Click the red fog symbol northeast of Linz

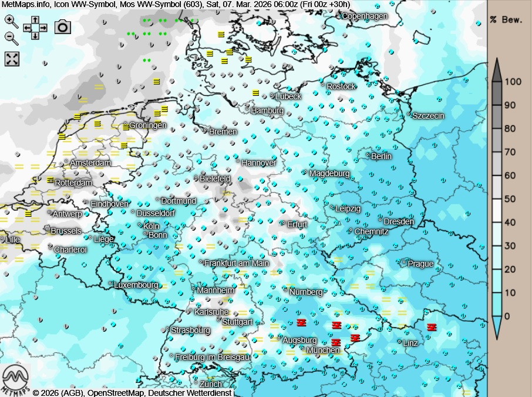pyautogui.click(x=432, y=327)
